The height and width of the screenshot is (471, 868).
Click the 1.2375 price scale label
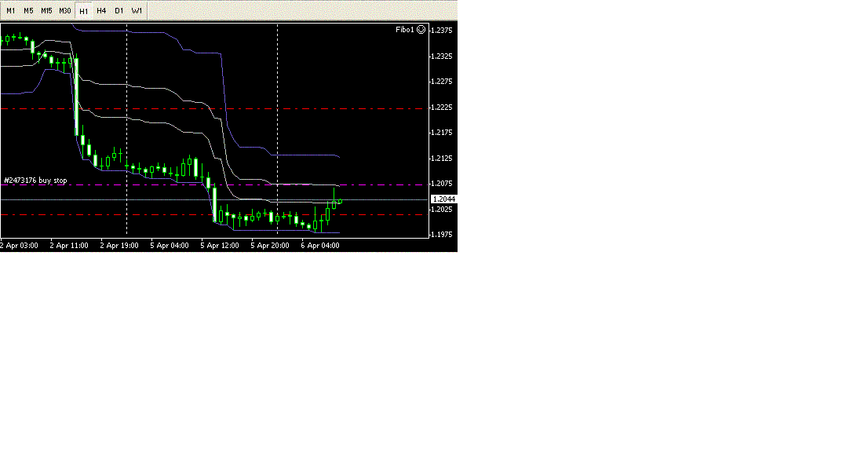tap(442, 31)
